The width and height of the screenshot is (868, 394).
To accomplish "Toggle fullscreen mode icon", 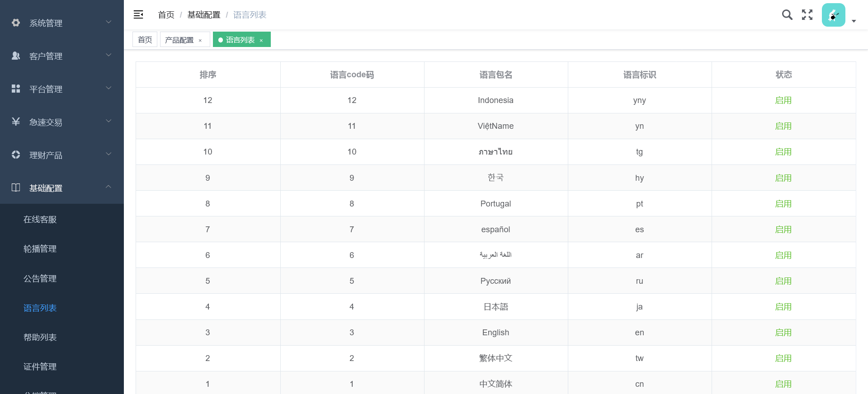I will 807,15.
